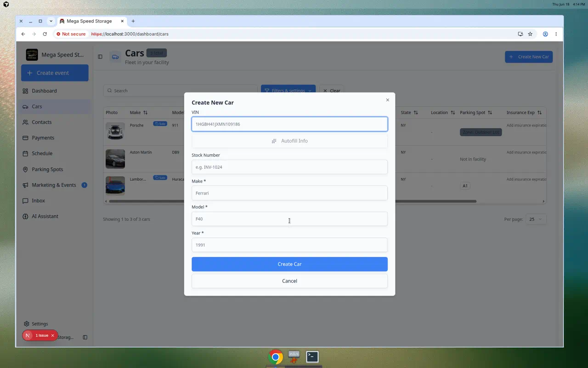Image resolution: width=588 pixels, height=368 pixels.
Task: Open the Inbox page
Action: coord(55,201)
